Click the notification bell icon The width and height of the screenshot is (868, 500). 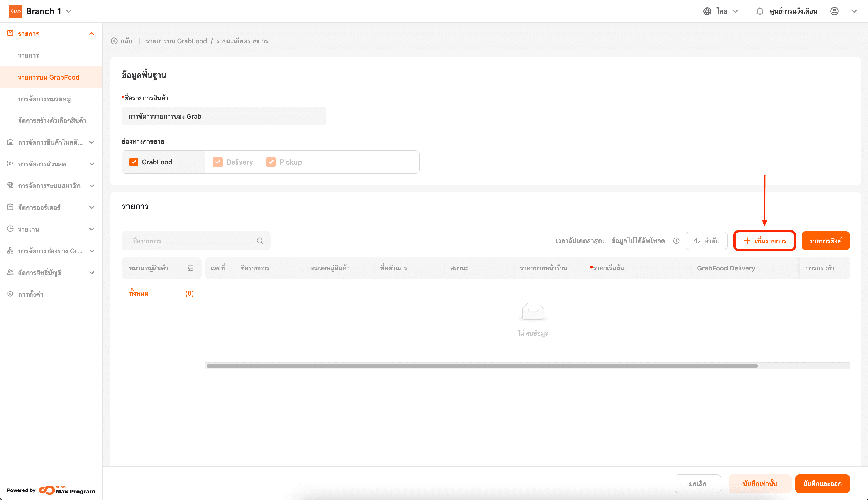(759, 11)
